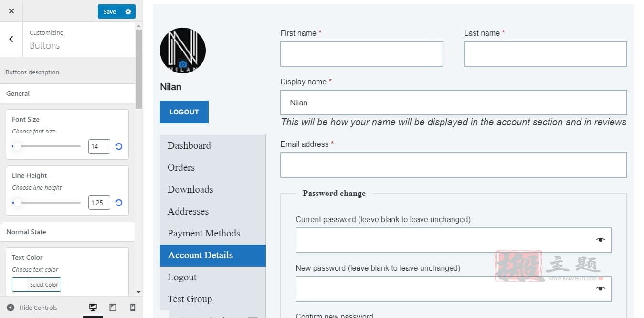
Task: Click the Normal State section heading
Action: pyautogui.click(x=67, y=232)
